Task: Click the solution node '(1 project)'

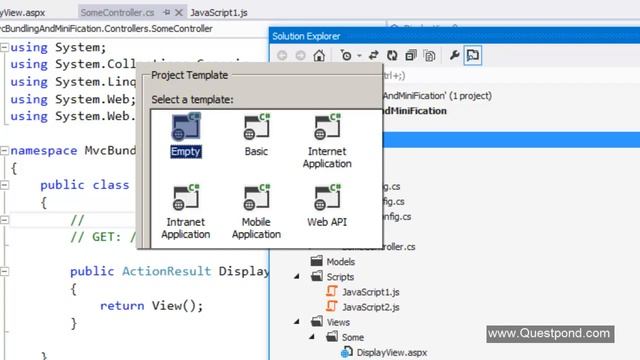Action: click(x=437, y=96)
